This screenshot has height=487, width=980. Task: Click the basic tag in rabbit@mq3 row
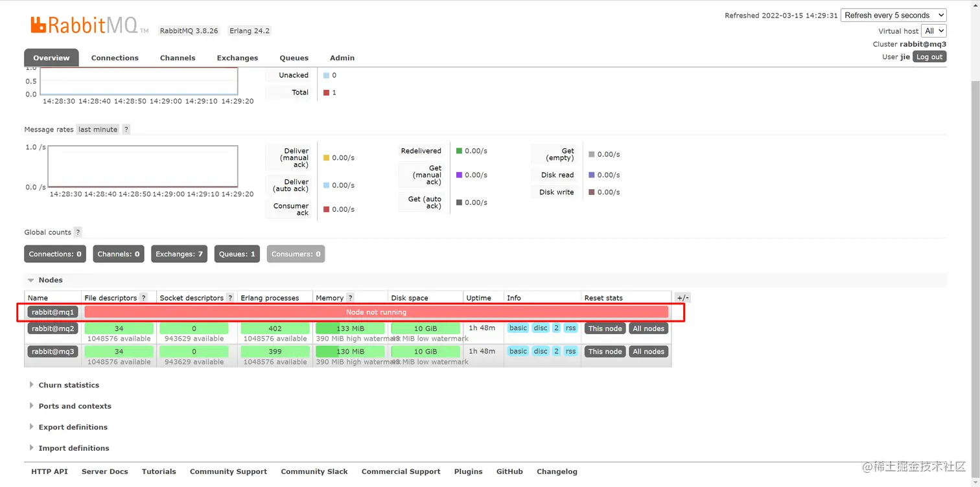[519, 352]
